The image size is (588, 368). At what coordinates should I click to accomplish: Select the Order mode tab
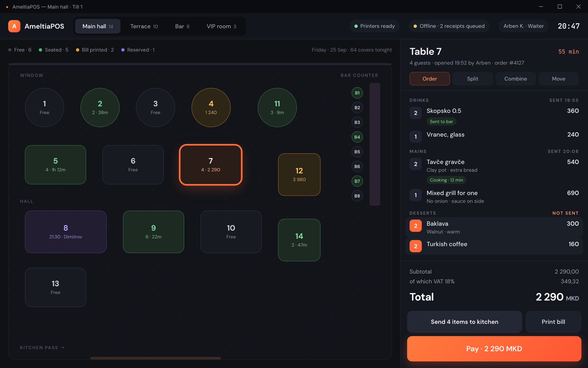click(x=430, y=79)
